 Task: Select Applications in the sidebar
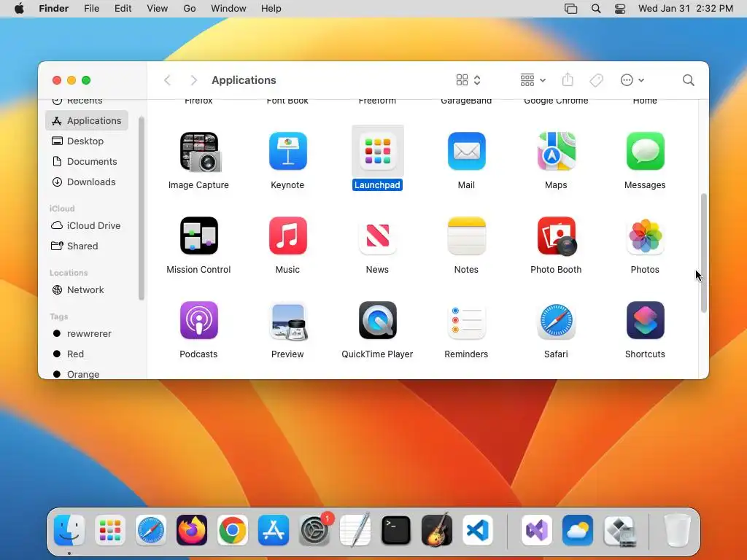point(87,120)
